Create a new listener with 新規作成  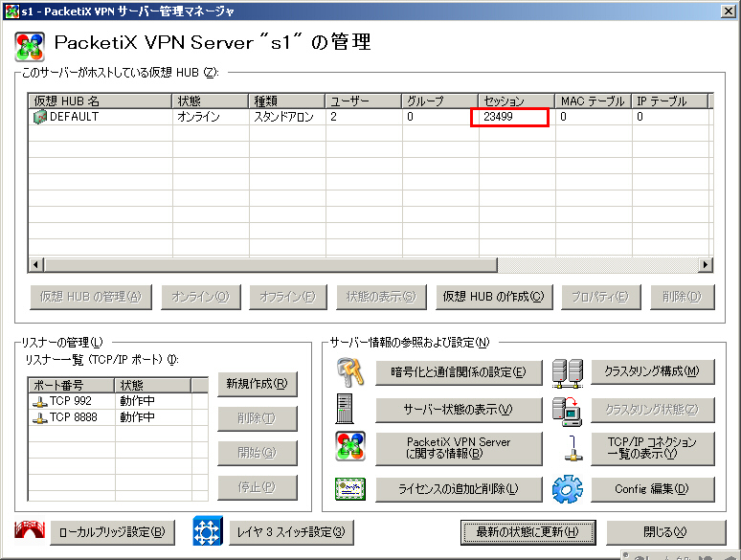258,384
